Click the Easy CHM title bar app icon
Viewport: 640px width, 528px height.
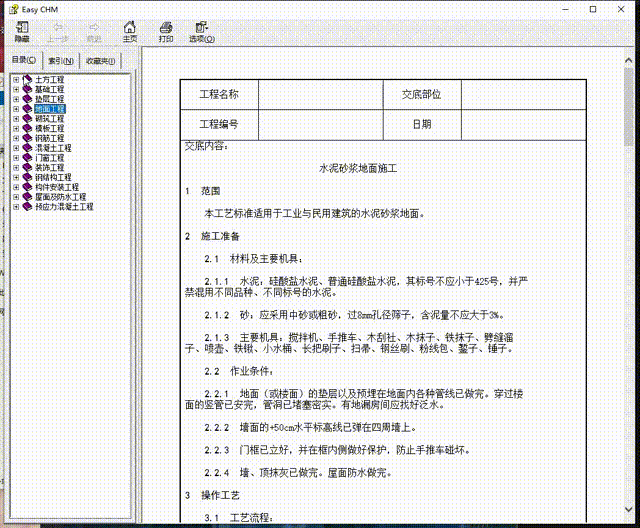tap(14, 9)
